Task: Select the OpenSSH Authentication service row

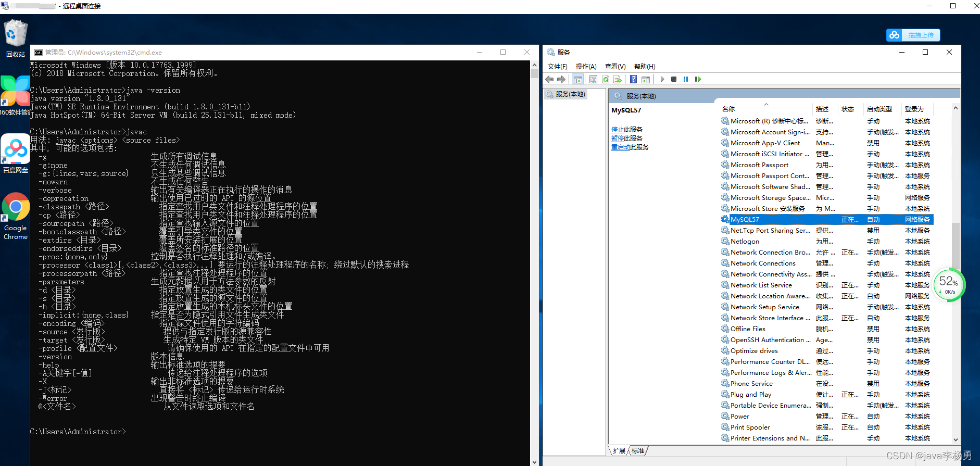Action: pos(827,339)
